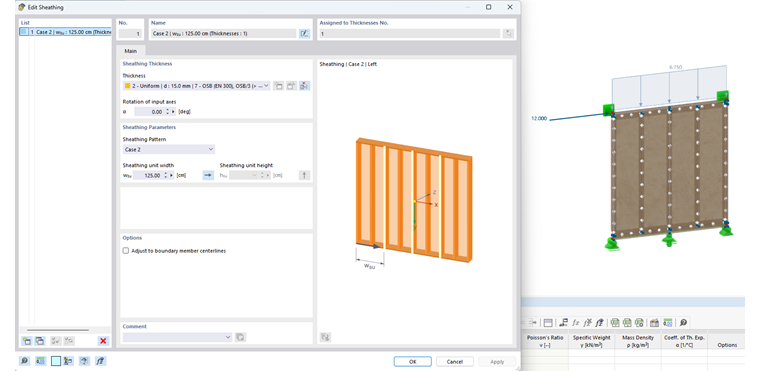This screenshot has height=371, width=760.
Task: Click the Name input field
Action: (223, 33)
